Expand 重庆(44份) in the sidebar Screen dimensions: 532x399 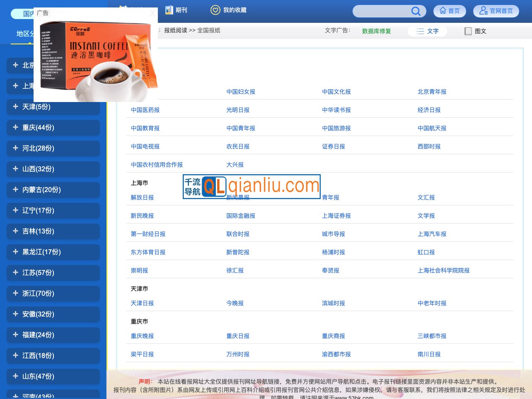(x=53, y=128)
